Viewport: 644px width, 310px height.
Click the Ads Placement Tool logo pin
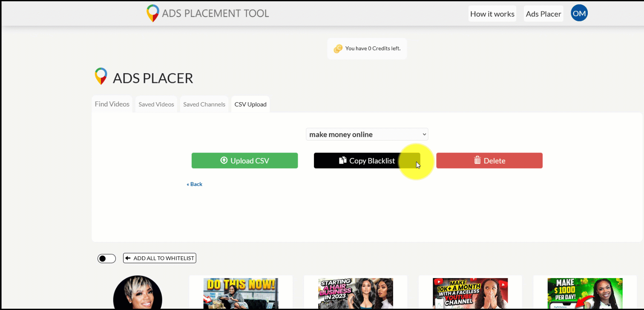pos(152,13)
